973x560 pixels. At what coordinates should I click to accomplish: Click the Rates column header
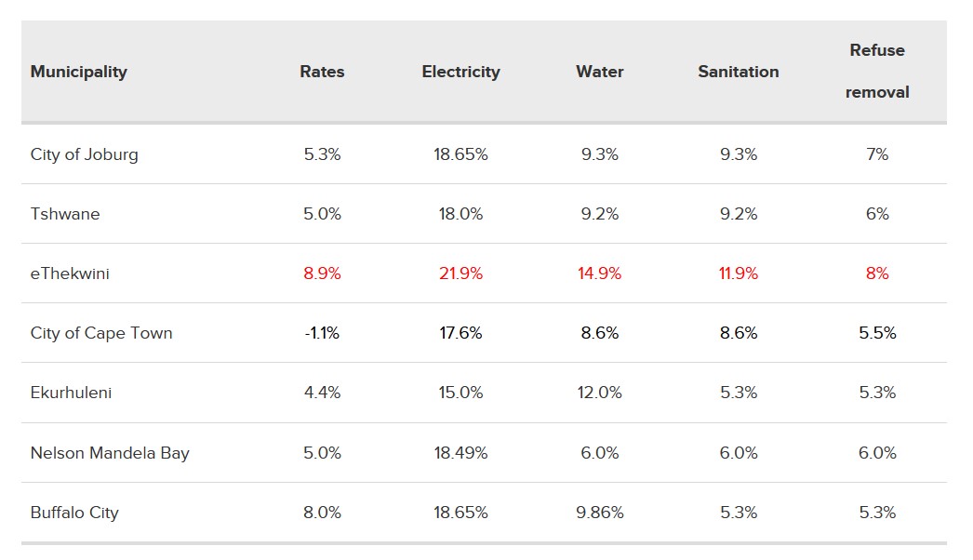point(322,72)
